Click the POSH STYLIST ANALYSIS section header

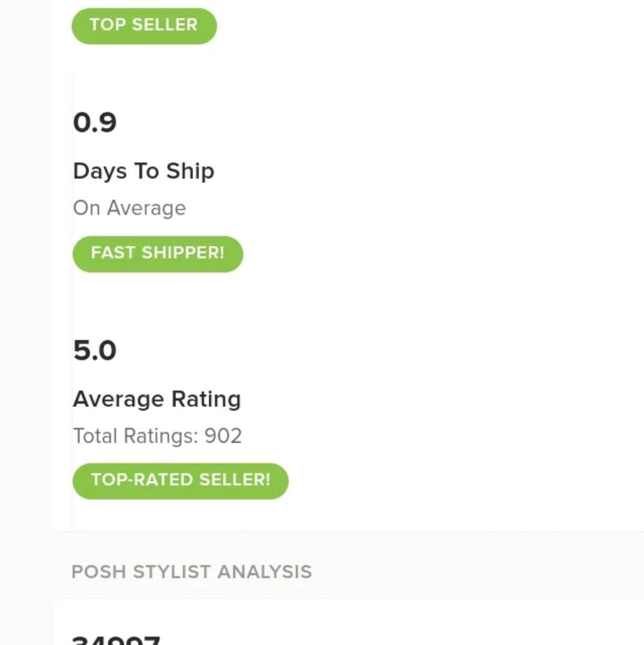coord(191,572)
